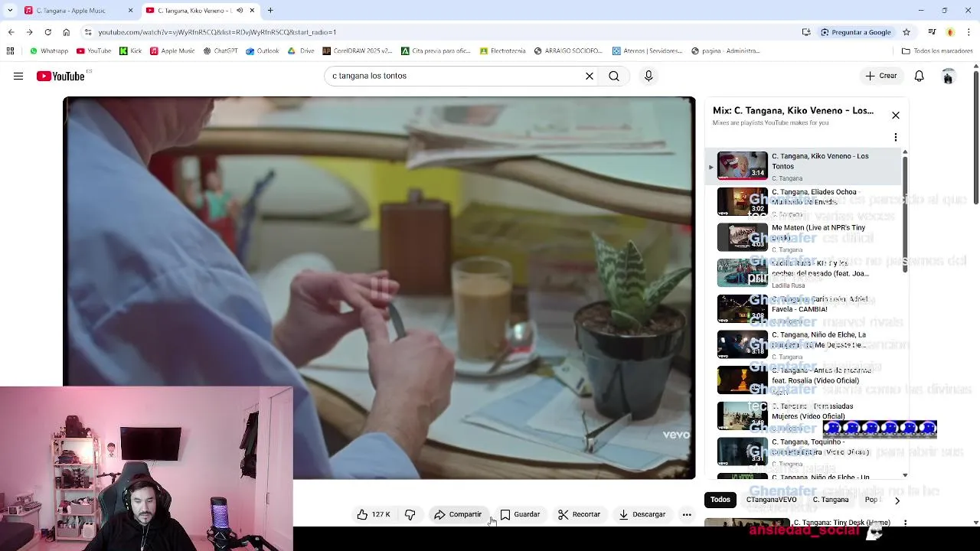Play Los Tontos playlist thumbnail
The image size is (980, 551).
742,166
